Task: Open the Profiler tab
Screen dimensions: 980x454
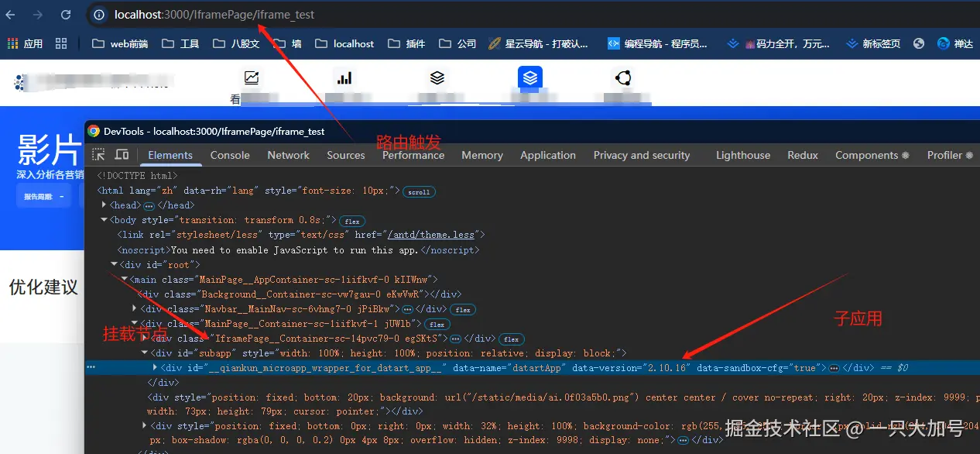Action: pyautogui.click(x=950, y=155)
